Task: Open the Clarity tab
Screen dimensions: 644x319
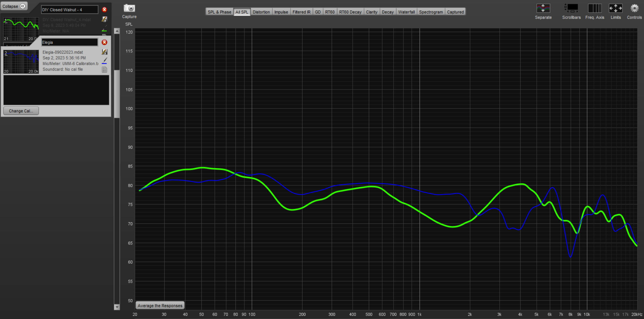Action: [x=372, y=12]
